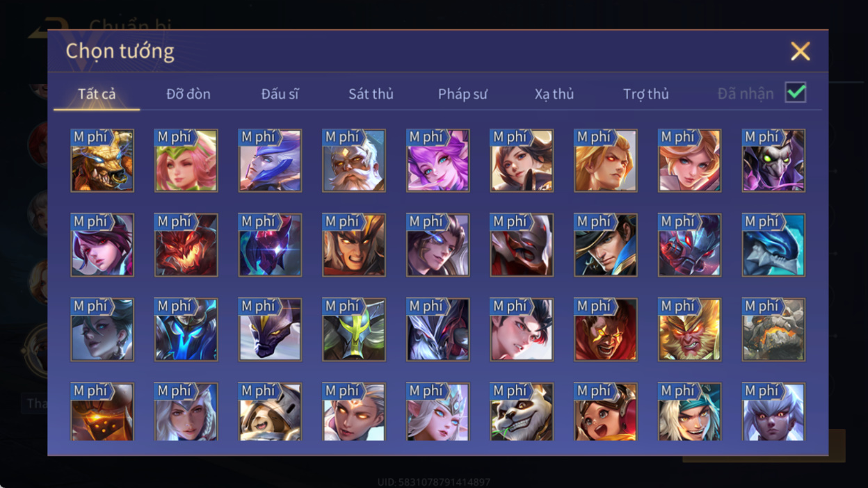Screen dimensions: 868x488
Task: Pick the white-bearded old man hero
Action: 354,161
